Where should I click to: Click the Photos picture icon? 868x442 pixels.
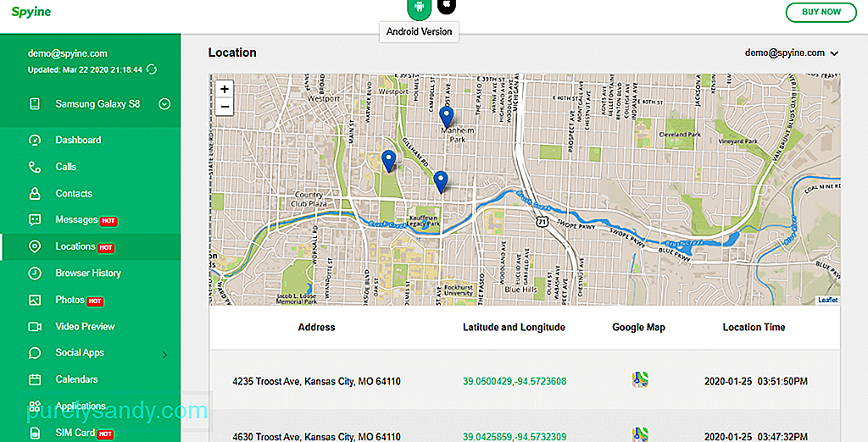(x=34, y=300)
